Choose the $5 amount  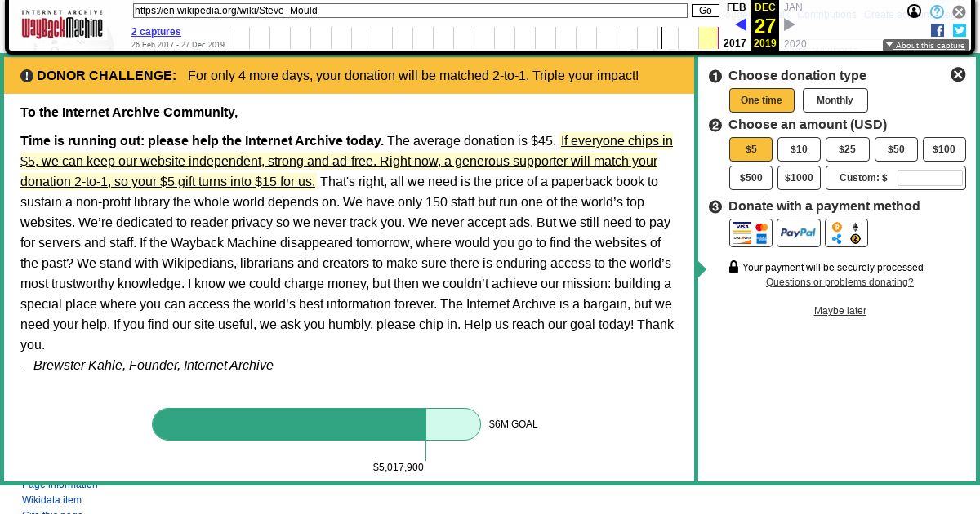(x=751, y=149)
